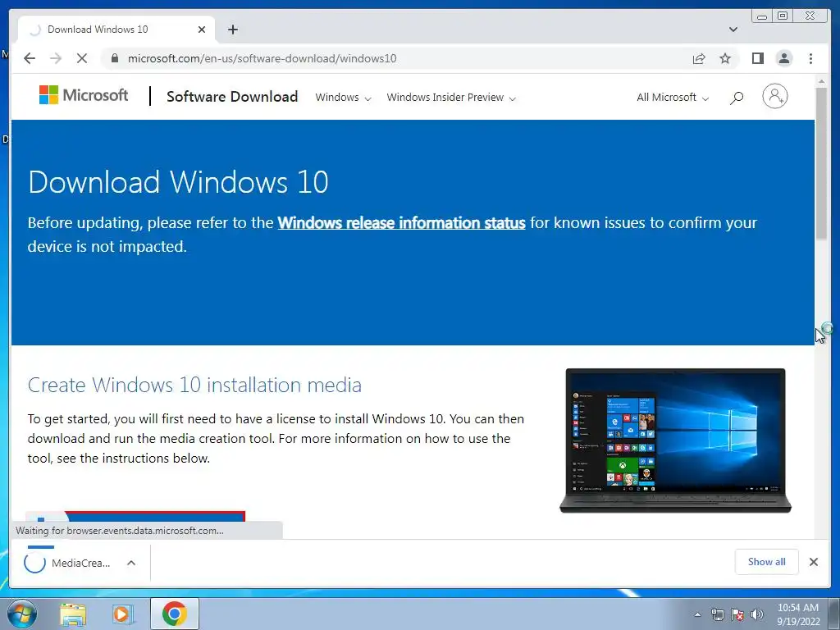The width and height of the screenshot is (840, 630).
Task: Sign in with account icon
Action: coord(774,97)
